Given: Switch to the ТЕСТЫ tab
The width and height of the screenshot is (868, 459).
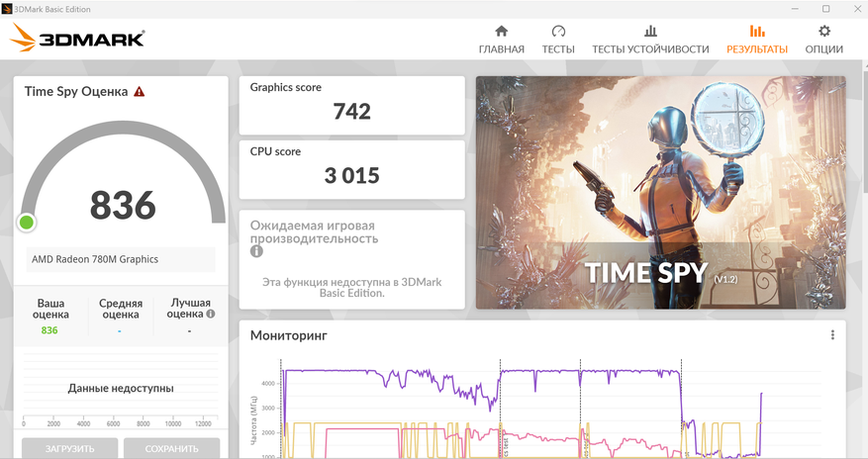Looking at the screenshot, I should click(x=558, y=40).
